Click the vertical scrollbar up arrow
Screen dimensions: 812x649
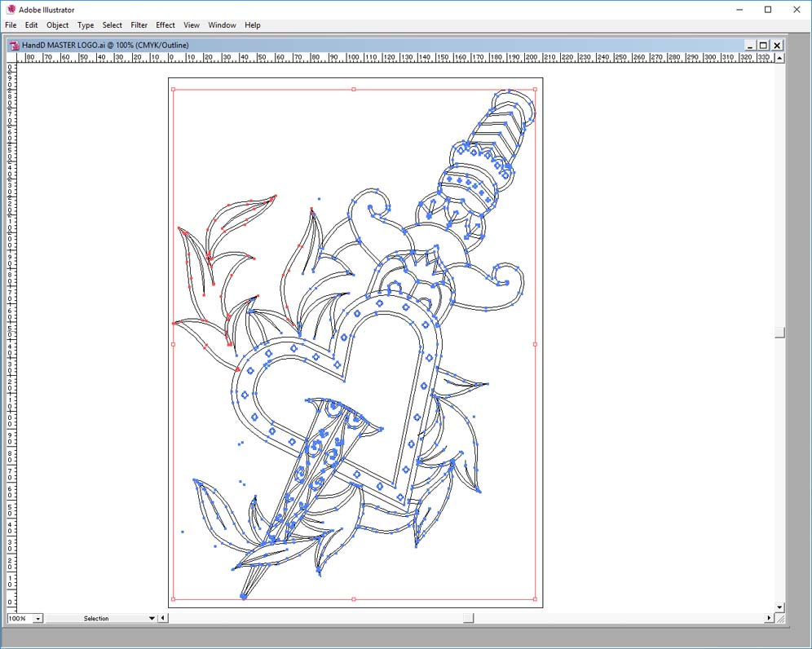pyautogui.click(x=780, y=58)
